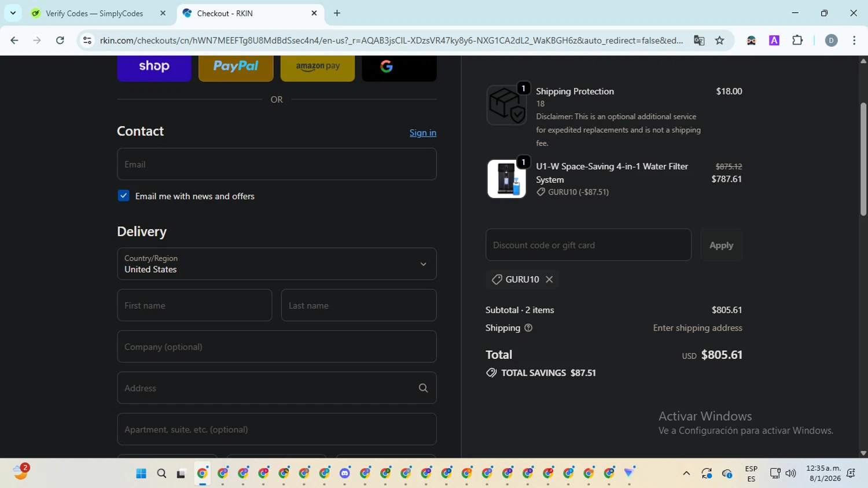Screen dimensions: 868x488
Task: Switch to the Verify Codes — SimplyCodes tab
Action: pos(94,13)
